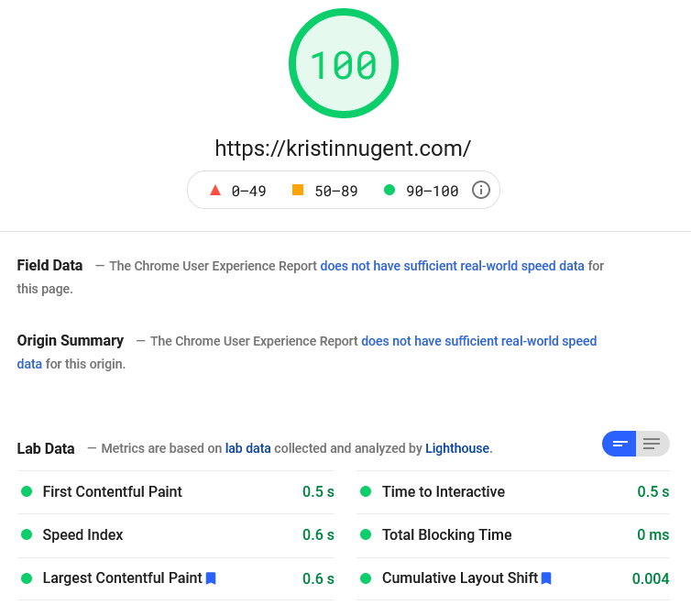Open the Lighthouse link

457,449
